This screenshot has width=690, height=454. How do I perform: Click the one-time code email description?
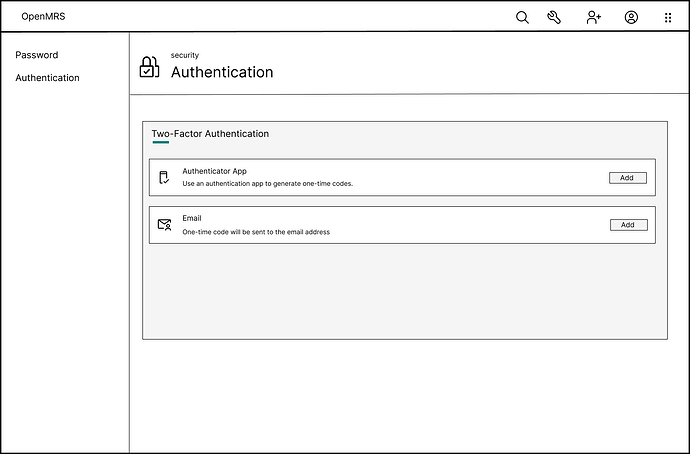coord(256,232)
